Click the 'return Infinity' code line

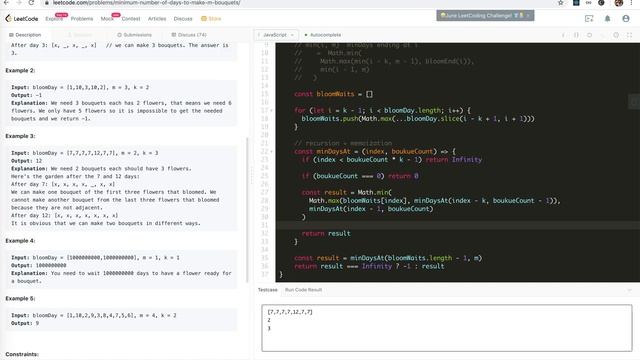(392, 160)
